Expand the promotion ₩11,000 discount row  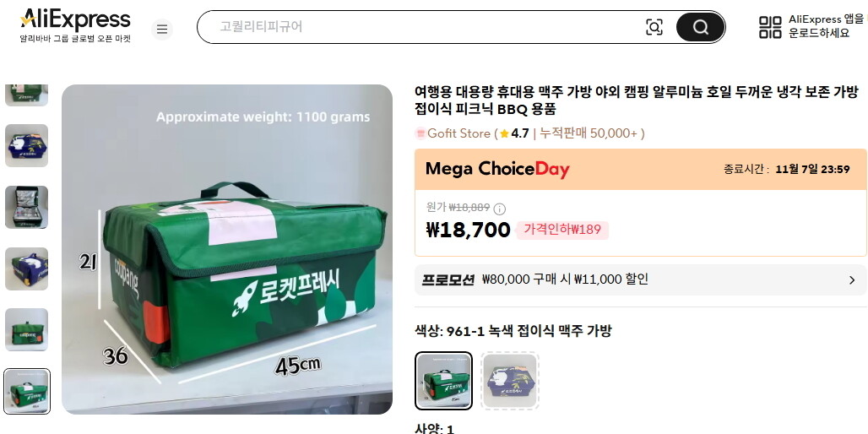pos(641,279)
